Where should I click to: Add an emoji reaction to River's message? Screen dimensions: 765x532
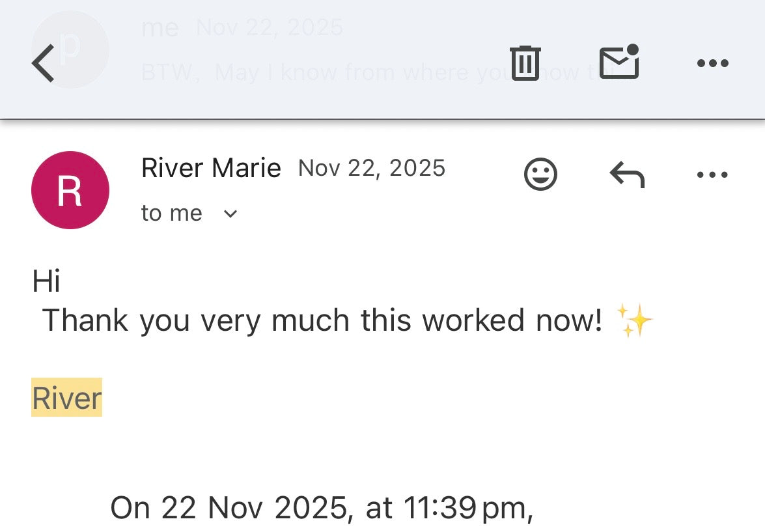pos(540,175)
